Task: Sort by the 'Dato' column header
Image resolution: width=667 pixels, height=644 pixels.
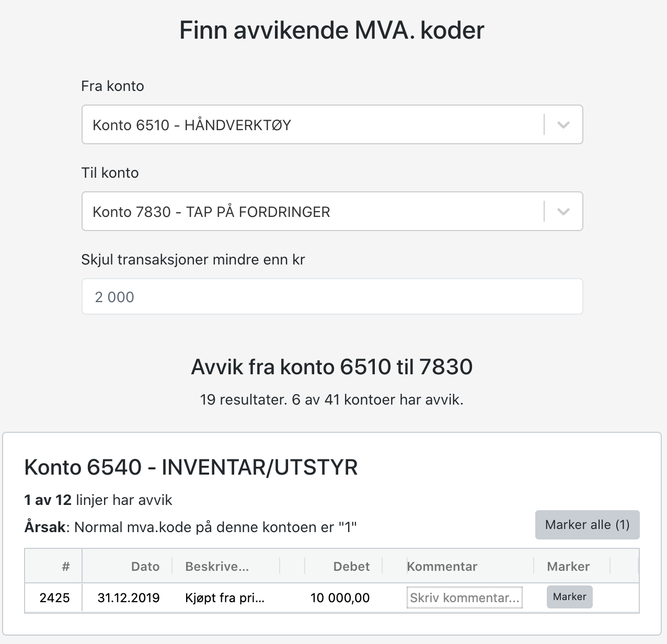Action: point(145,567)
